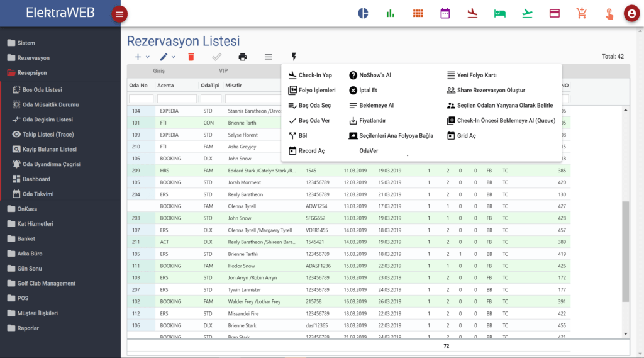The height and width of the screenshot is (358, 644).
Task: Open the green bar chart icon
Action: tap(390, 14)
